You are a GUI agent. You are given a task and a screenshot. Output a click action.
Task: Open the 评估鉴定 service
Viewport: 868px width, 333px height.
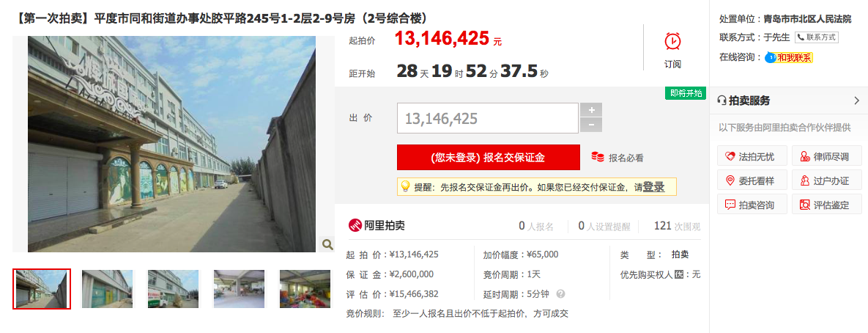[826, 205]
